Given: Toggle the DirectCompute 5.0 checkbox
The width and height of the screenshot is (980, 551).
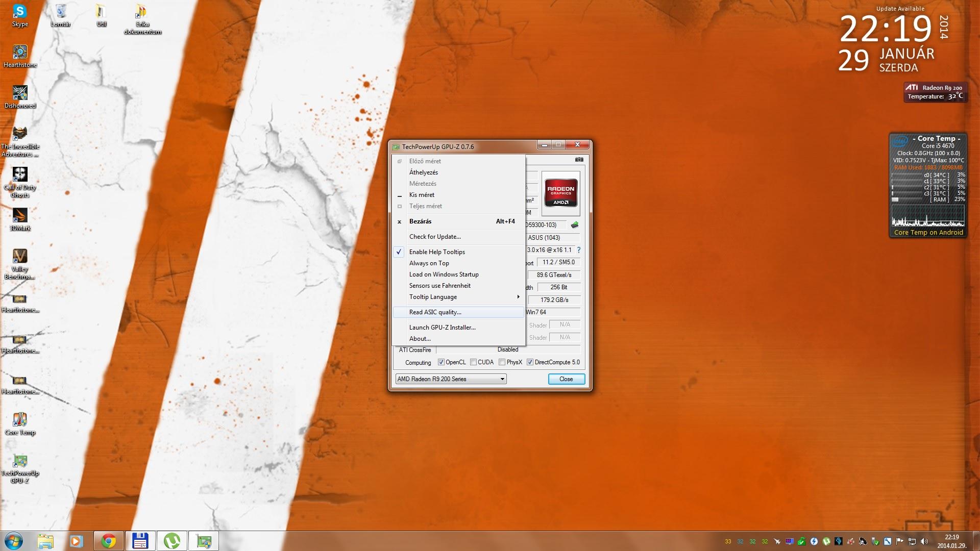Looking at the screenshot, I should [x=530, y=362].
